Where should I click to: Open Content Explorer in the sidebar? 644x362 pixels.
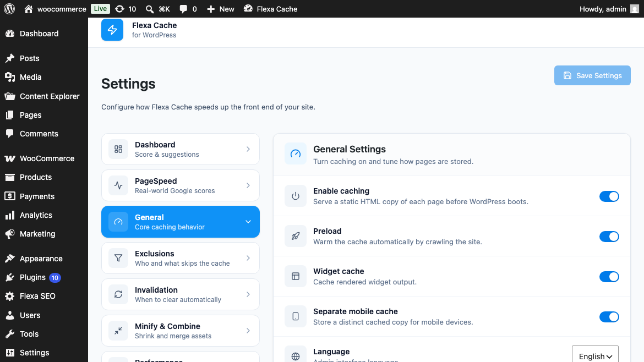[44, 96]
